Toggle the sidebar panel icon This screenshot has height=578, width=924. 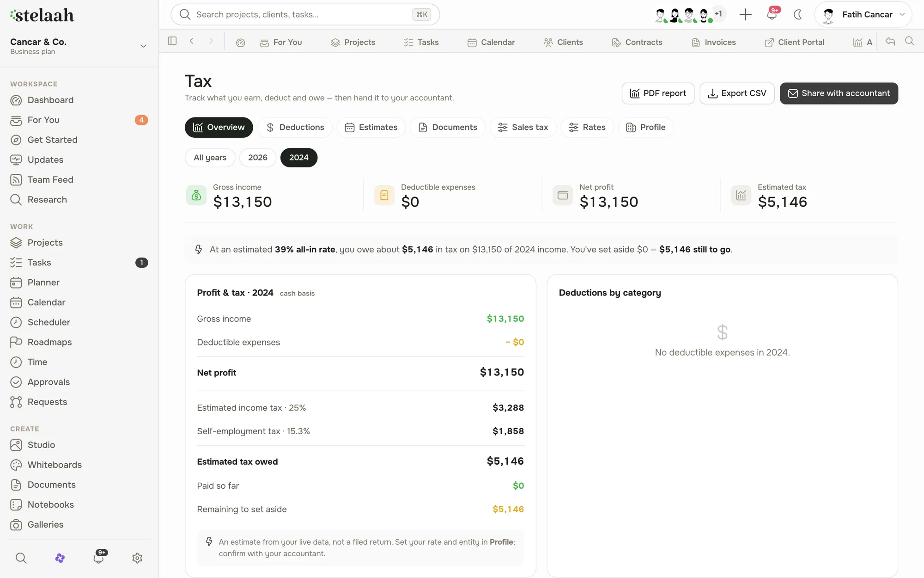tap(172, 41)
